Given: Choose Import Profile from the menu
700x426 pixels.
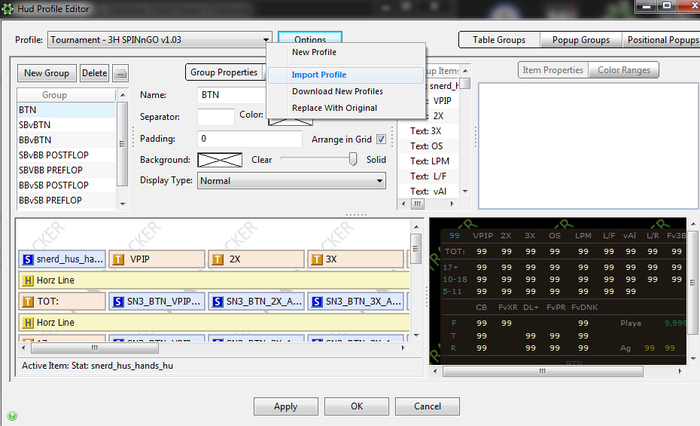Looking at the screenshot, I should point(346,75).
